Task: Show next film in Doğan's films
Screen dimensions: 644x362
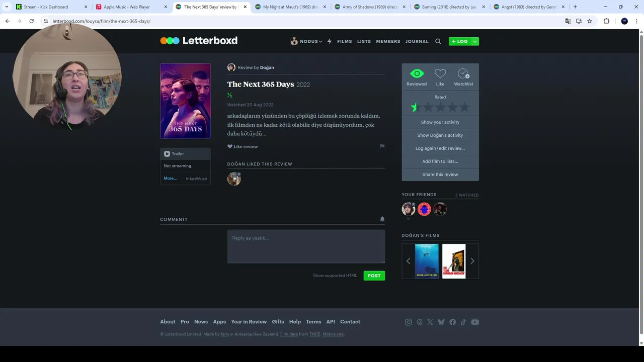Action: [472, 261]
